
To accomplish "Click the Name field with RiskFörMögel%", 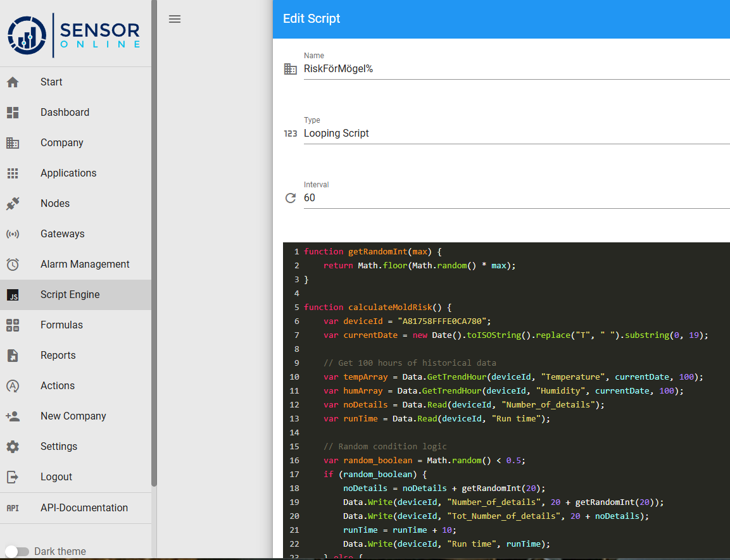I will (x=515, y=69).
